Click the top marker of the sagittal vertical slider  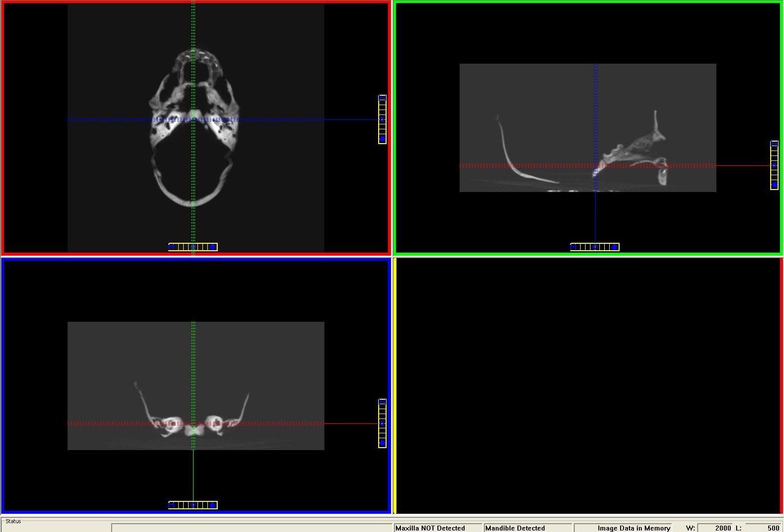774,144
